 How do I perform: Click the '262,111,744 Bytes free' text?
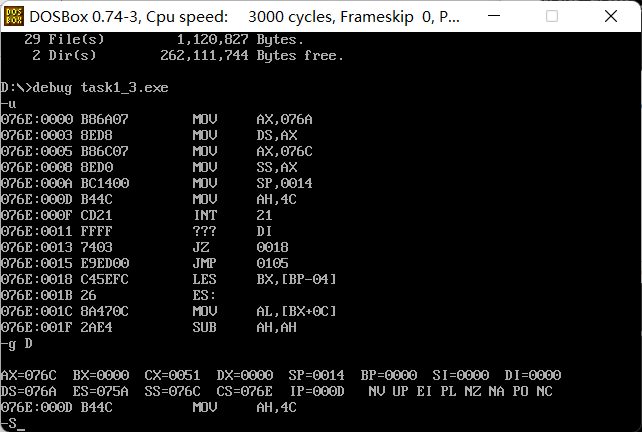pyautogui.click(x=251, y=55)
